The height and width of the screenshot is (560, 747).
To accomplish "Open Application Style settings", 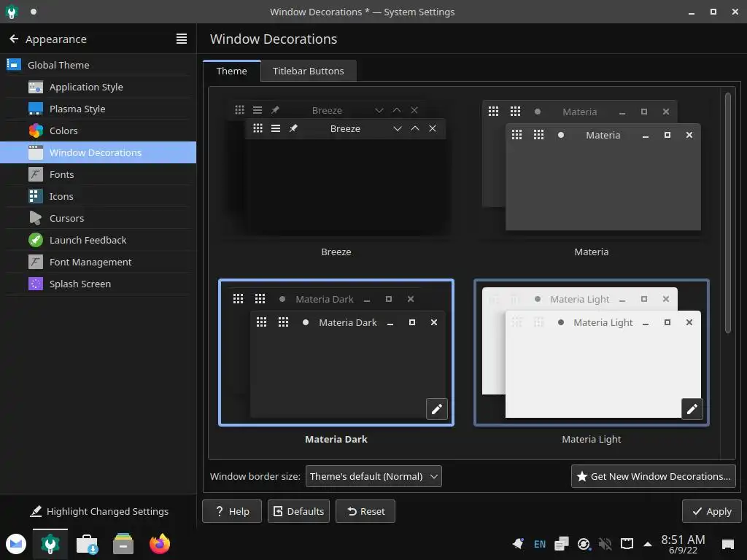I will (x=98, y=87).
